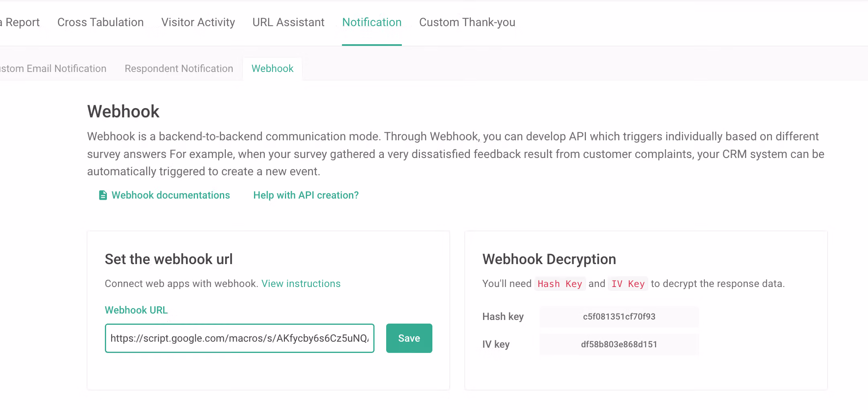This screenshot has width=868, height=410.
Task: Open the Webhook documentations link
Action: [171, 195]
